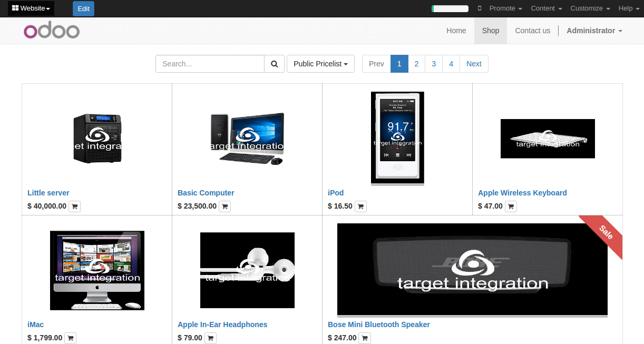Click the $ 40,000.00 price

[x=47, y=206]
